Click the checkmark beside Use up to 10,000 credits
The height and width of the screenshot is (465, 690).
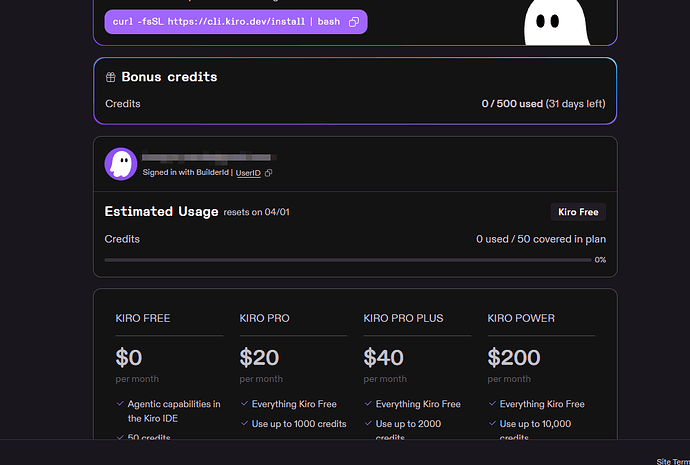tap(492, 423)
